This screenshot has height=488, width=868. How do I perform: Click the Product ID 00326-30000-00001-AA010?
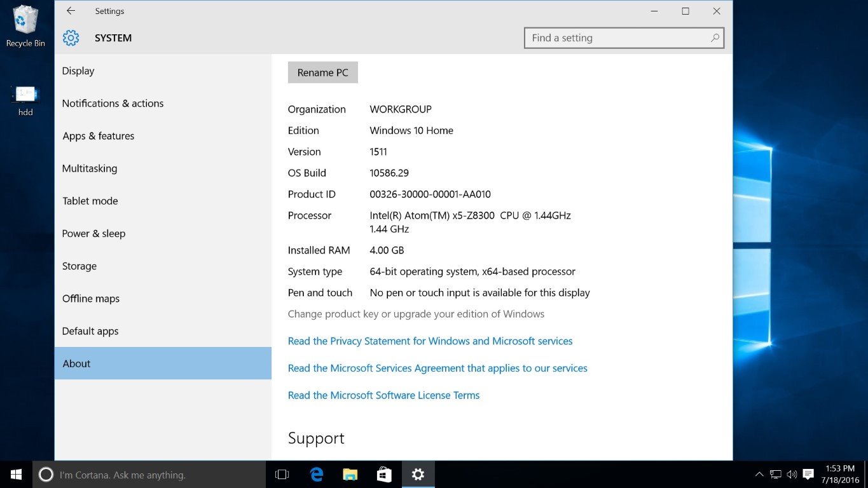pyautogui.click(x=431, y=194)
